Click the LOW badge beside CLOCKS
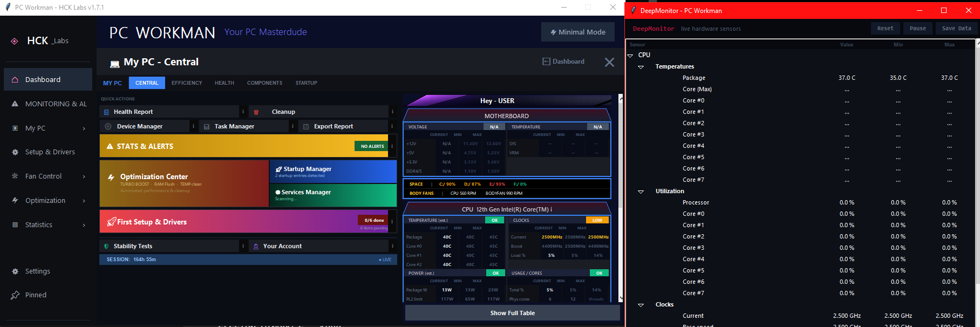Viewport: 980px width, 327px height. pyautogui.click(x=597, y=220)
